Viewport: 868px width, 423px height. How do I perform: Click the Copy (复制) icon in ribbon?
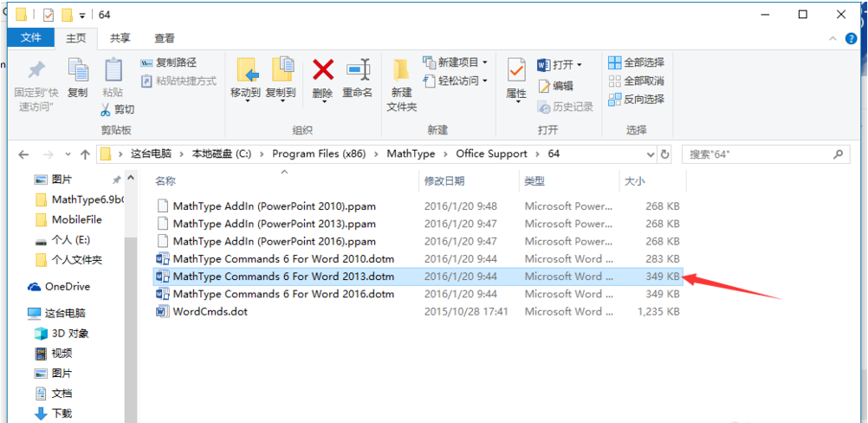point(78,71)
